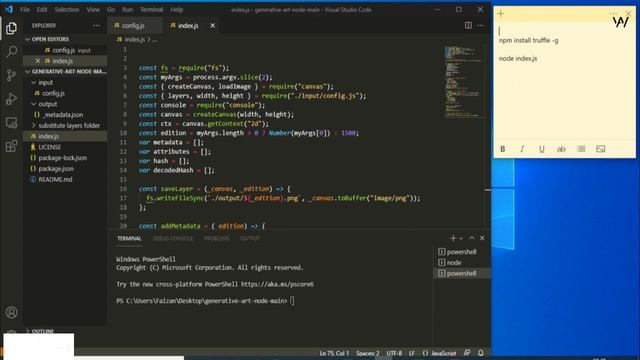Toggle underline in Sticky Notes
This screenshot has height=360, width=640.
pos(542,149)
